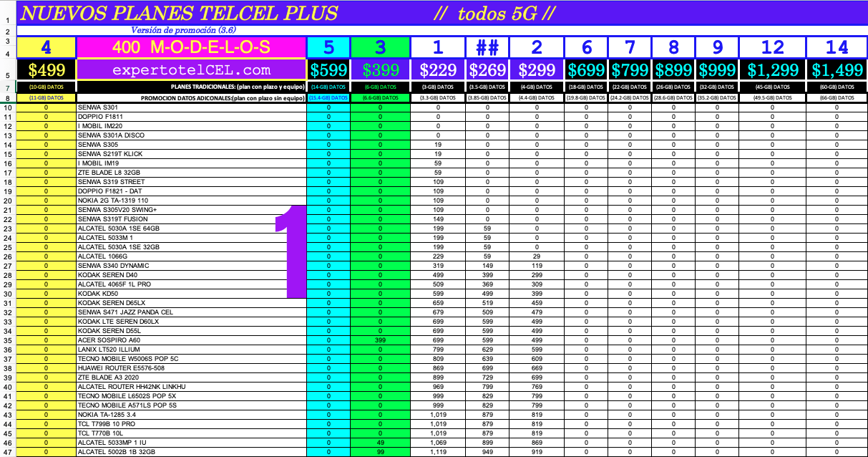Click the TCL T799B 10 PRO cell
The width and height of the screenshot is (868, 457).
pos(191,424)
